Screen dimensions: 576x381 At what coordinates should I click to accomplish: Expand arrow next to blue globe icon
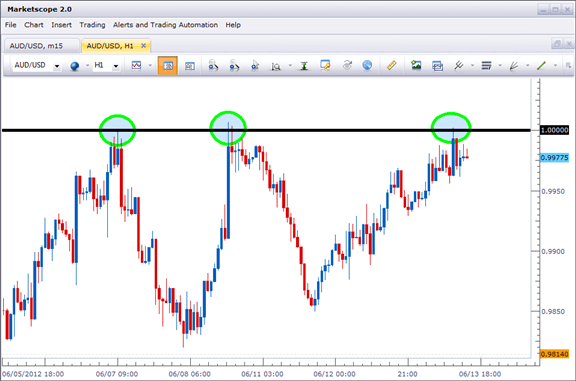[x=87, y=66]
